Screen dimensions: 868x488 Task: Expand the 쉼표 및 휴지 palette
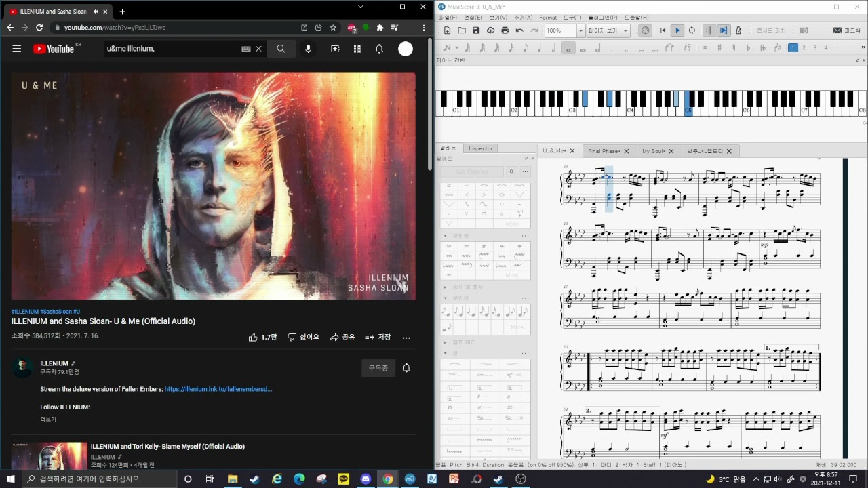(445, 287)
